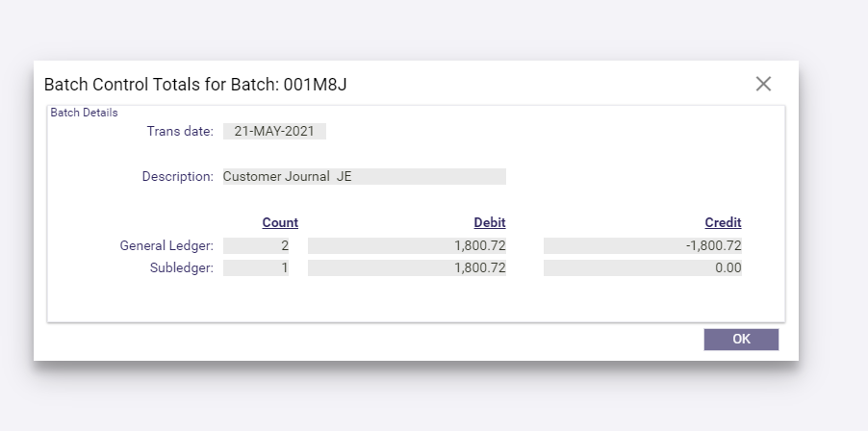Click the dialog title with batch 001M8J
The height and width of the screenshot is (431, 868).
coord(195,85)
